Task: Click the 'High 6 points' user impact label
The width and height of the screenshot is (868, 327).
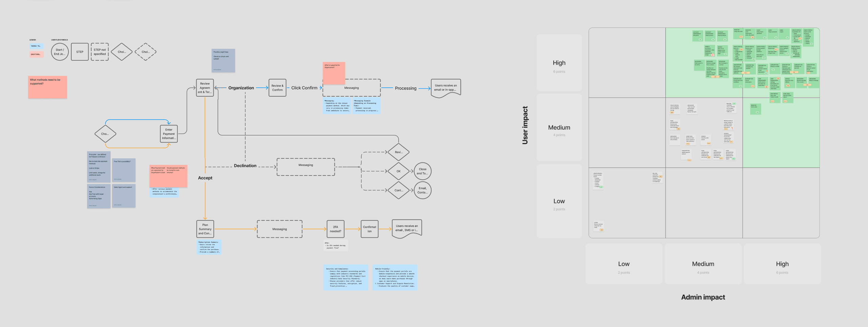Action: (x=559, y=66)
